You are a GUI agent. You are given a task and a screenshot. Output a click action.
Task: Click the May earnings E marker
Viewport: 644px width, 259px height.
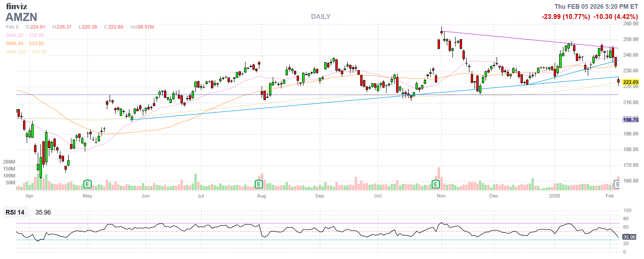87,184
